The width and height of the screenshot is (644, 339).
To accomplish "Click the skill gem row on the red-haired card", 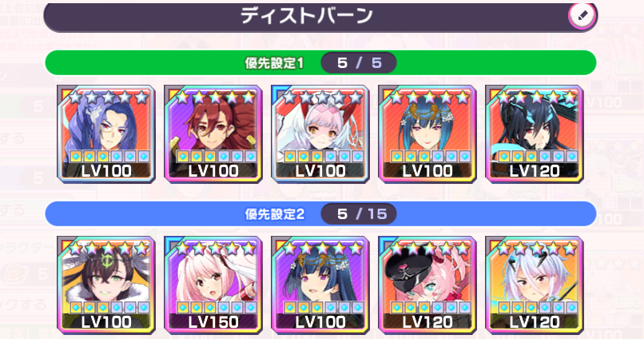I will [217, 156].
